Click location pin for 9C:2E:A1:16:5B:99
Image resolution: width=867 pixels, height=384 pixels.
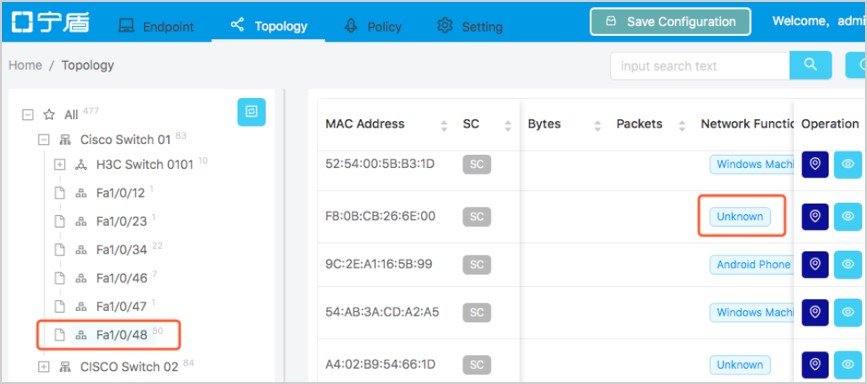pos(815,264)
